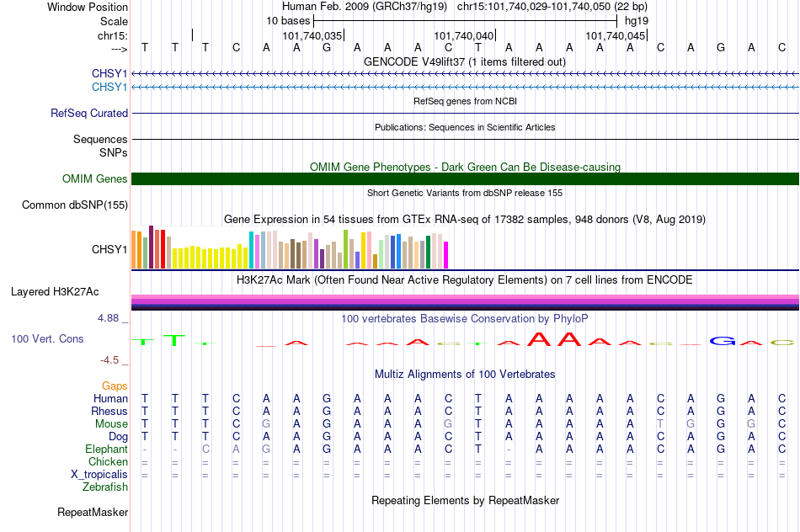Click the GTEx Gene Expression track title

(x=465, y=220)
